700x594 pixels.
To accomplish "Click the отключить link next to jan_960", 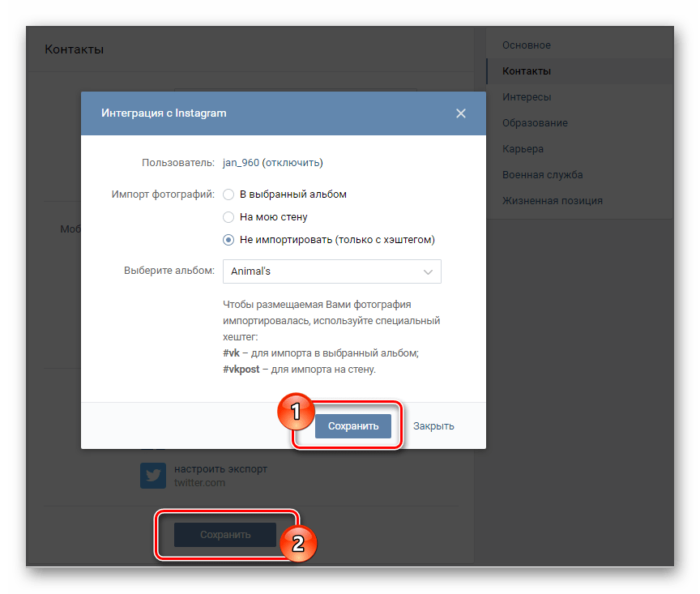I will pos(292,163).
